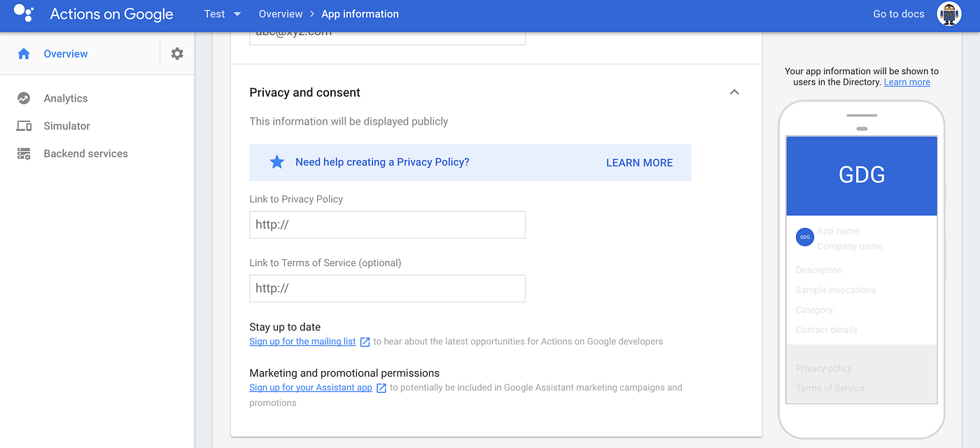Viewport: 980px width, 448px height.
Task: Sign up for the mailing list
Action: pos(302,341)
